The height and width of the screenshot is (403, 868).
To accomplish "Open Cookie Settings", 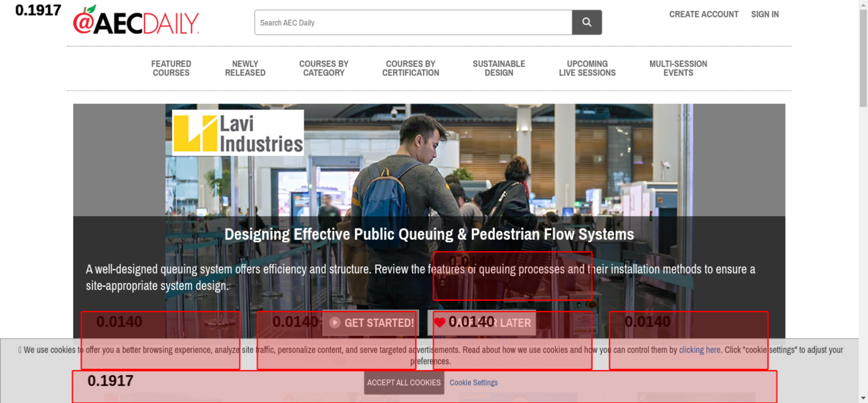I will coord(473,383).
